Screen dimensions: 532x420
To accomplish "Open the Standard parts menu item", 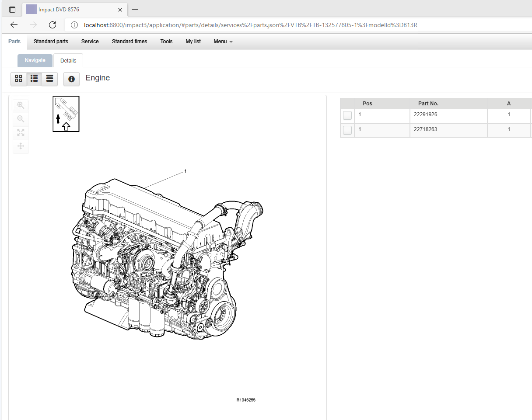I will click(x=51, y=42).
